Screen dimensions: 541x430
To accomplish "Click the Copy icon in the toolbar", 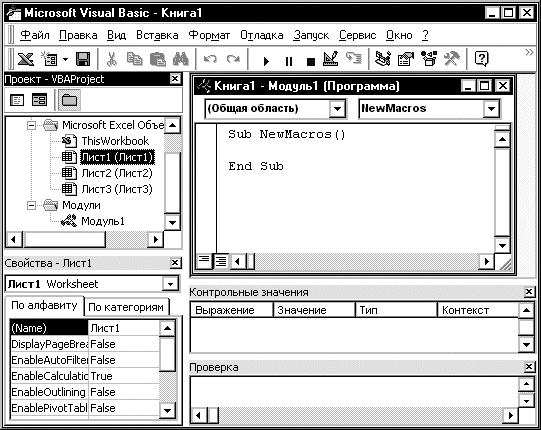I will [x=134, y=59].
